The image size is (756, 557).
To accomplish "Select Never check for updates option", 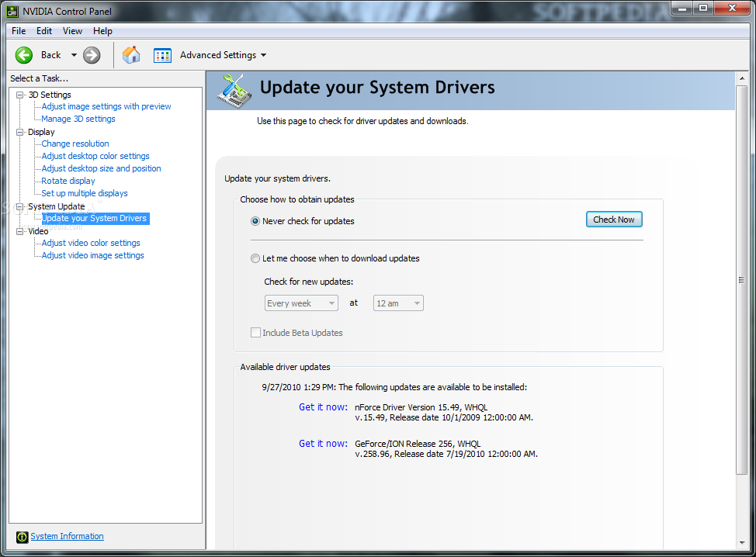I will click(x=255, y=221).
